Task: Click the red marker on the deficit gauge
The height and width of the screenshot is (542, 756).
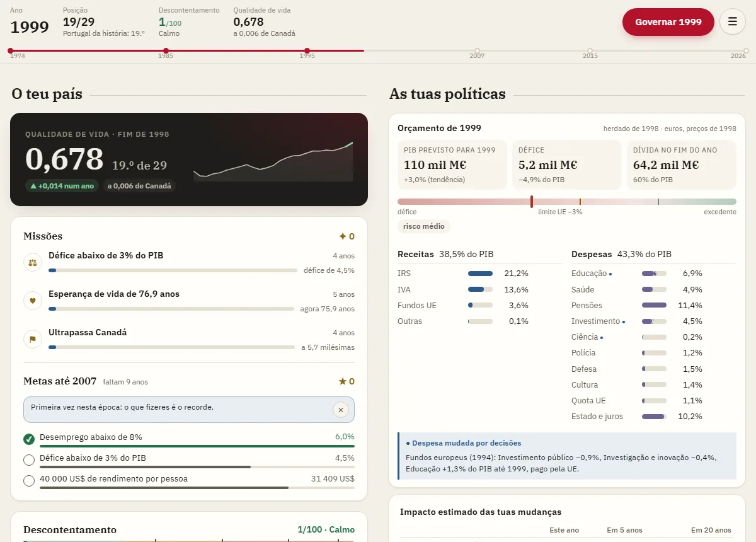Action: tap(532, 202)
